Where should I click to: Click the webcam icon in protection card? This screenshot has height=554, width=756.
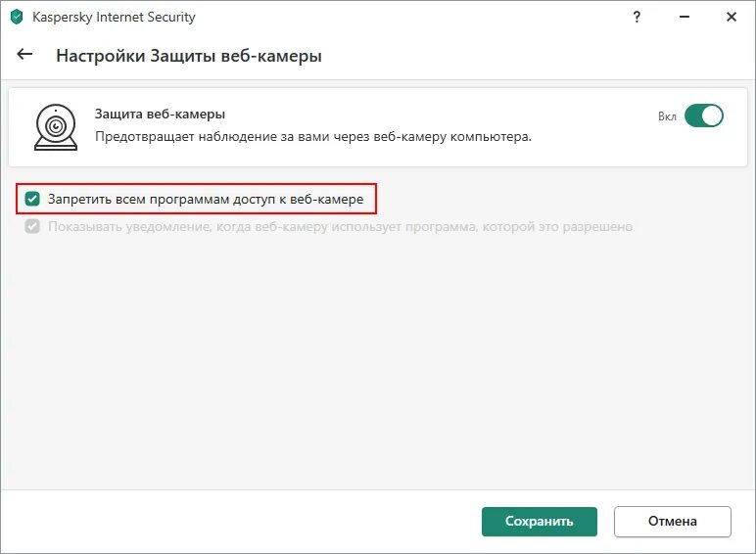click(56, 127)
